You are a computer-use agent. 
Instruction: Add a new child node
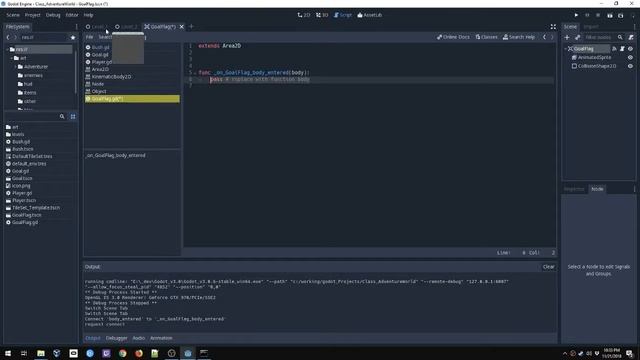click(x=567, y=37)
